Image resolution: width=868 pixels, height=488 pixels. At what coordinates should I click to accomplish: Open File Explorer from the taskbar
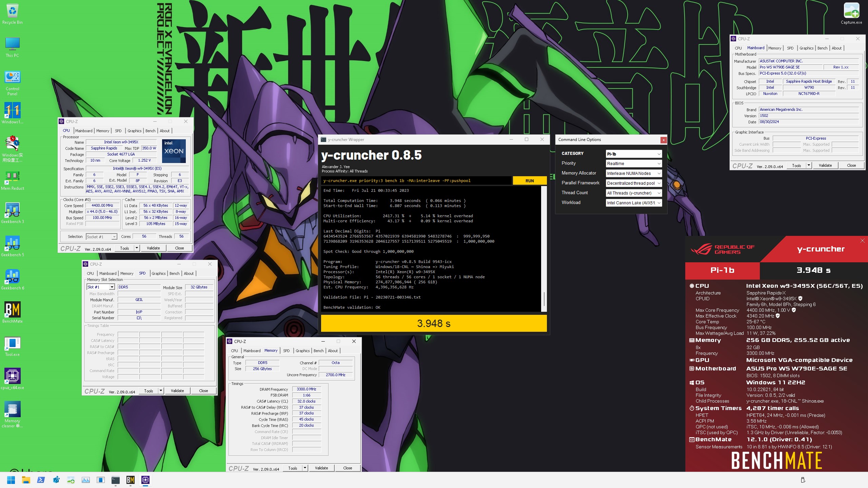click(x=26, y=480)
